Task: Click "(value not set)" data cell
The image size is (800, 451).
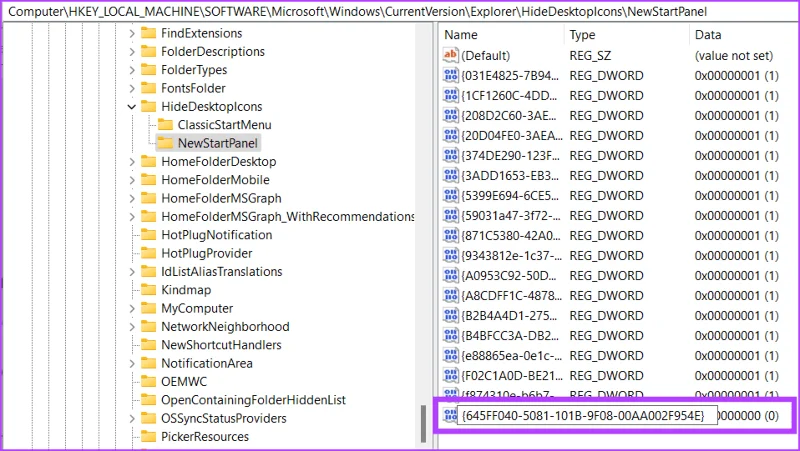Action: click(x=734, y=56)
